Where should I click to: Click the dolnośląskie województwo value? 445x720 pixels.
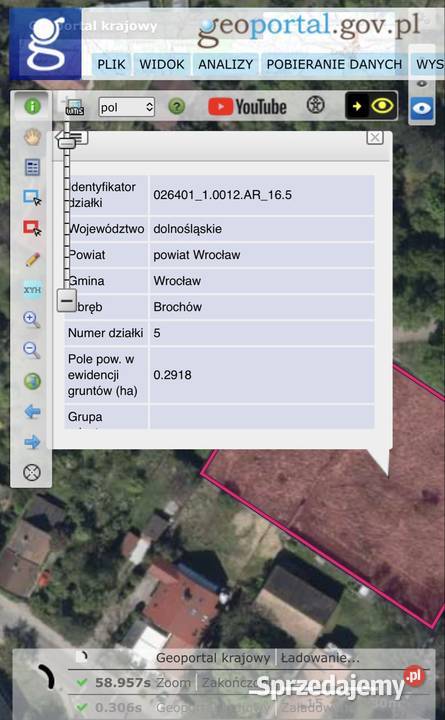click(x=187, y=229)
